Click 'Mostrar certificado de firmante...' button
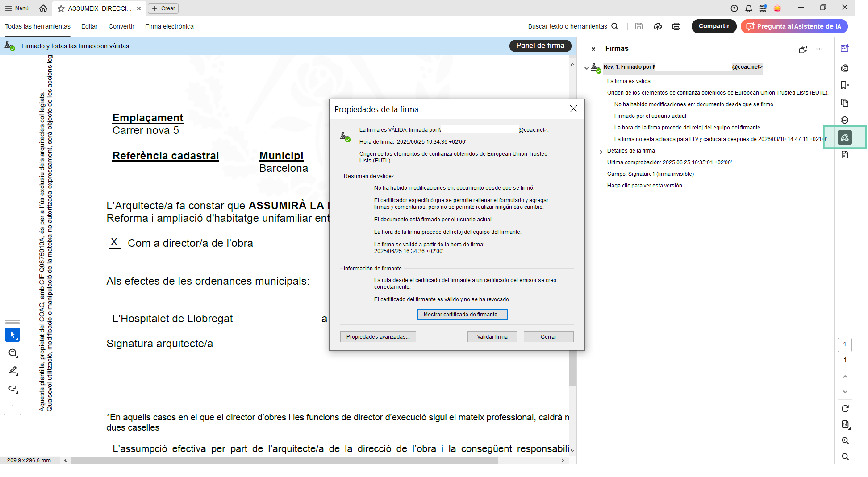Screen dimensions: 868x477 point(462,315)
